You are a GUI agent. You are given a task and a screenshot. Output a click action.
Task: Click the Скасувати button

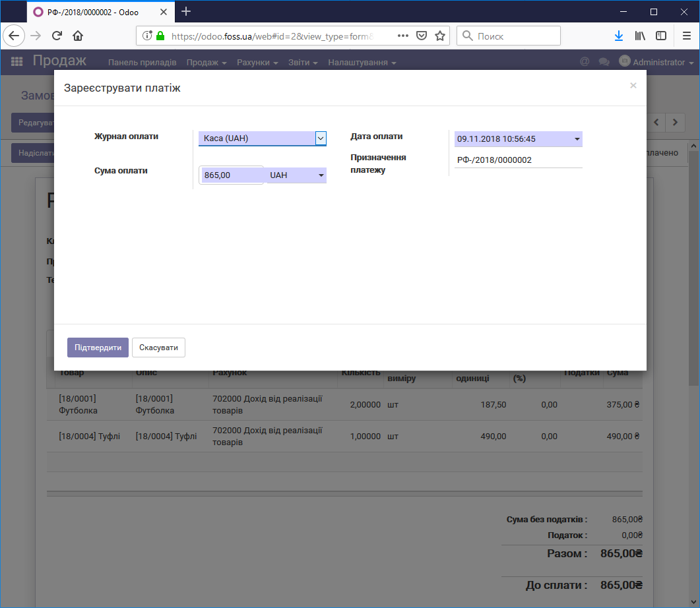click(158, 348)
